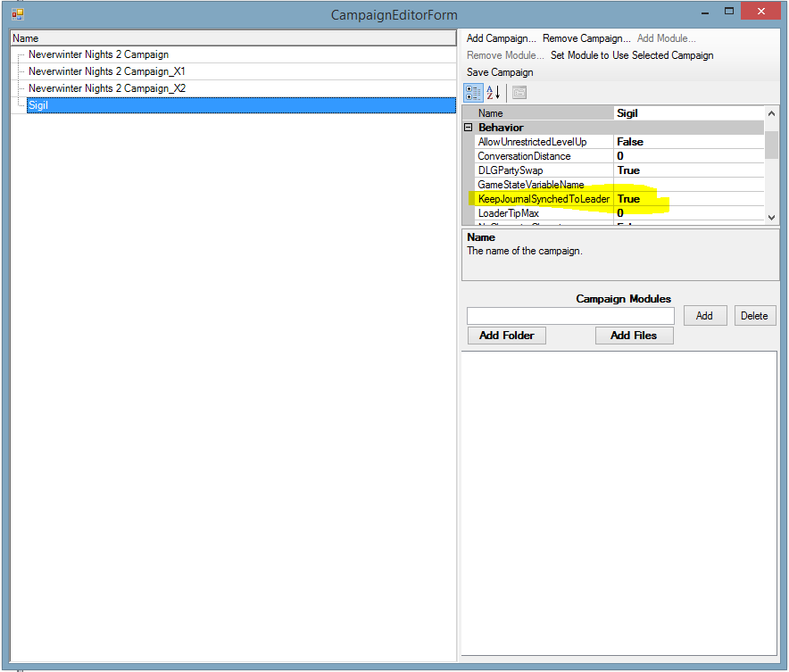Switch property grid to Categorized view
This screenshot has height=672, width=789.
tap(473, 93)
